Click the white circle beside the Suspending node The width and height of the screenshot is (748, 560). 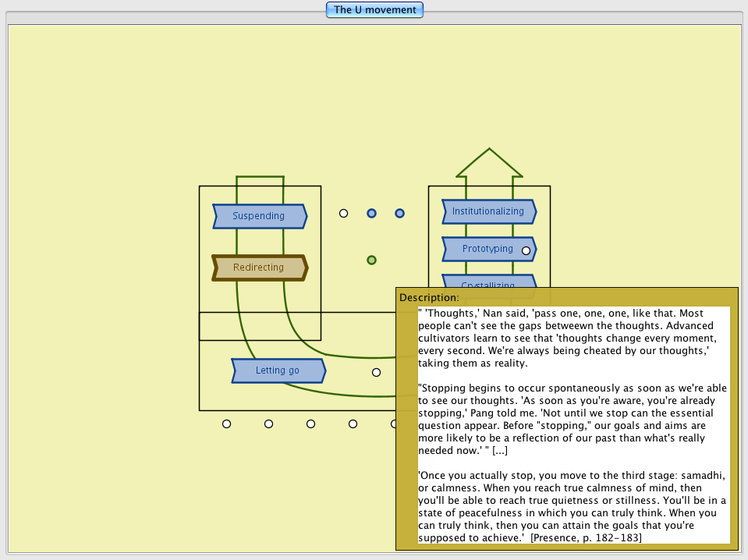(343, 213)
